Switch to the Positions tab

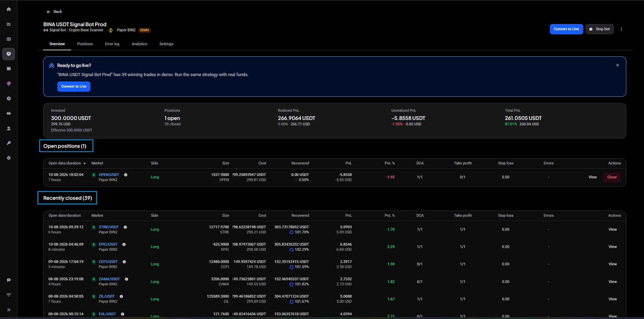pos(85,44)
